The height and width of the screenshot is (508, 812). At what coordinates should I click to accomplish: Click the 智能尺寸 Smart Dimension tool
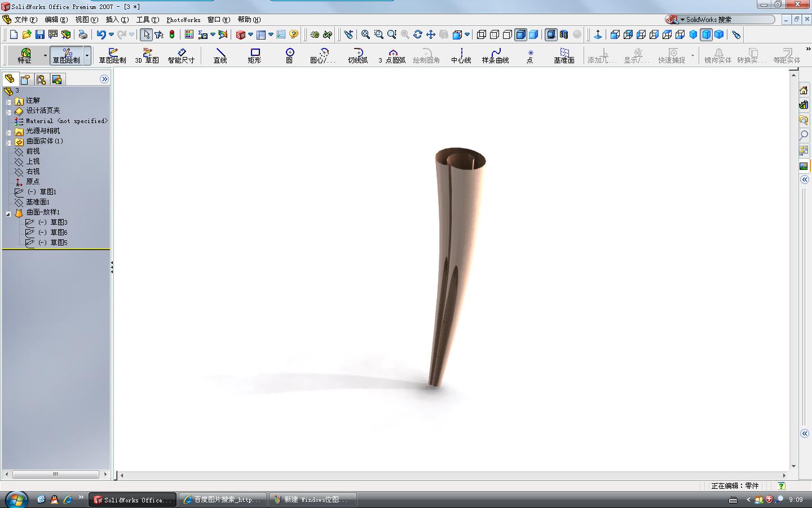181,55
